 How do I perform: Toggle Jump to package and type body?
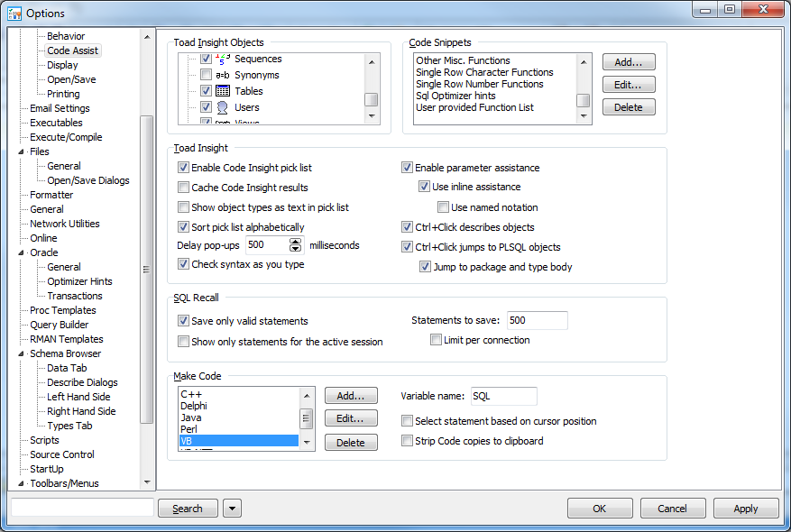(425, 267)
